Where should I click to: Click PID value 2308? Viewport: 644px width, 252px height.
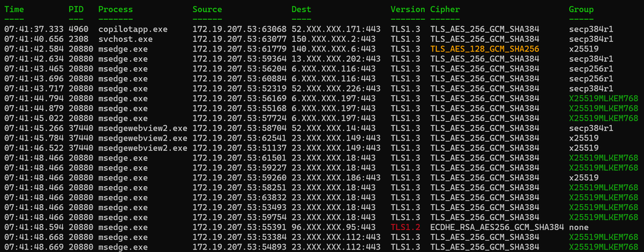click(79, 39)
